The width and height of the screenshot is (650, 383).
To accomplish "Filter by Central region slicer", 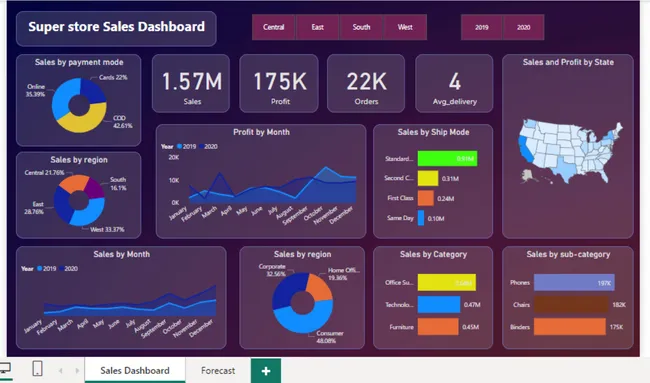I will [x=274, y=27].
